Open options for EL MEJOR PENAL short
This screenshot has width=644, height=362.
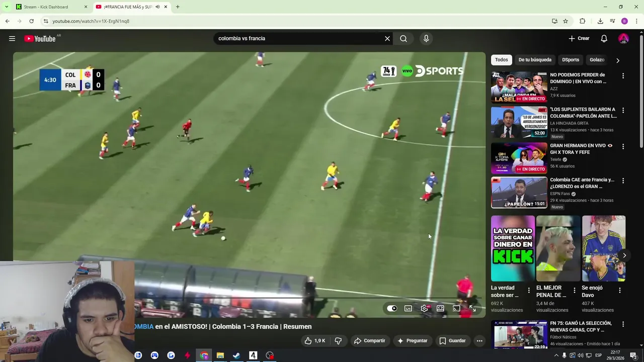click(x=574, y=290)
